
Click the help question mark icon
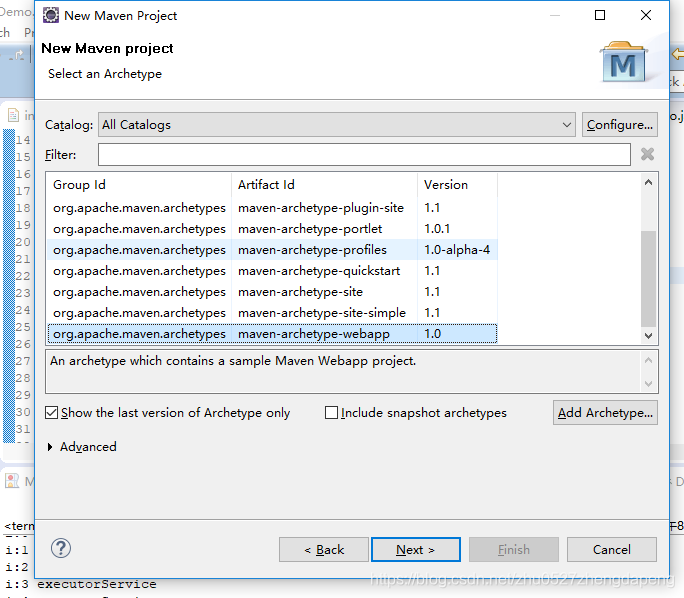pyautogui.click(x=61, y=548)
